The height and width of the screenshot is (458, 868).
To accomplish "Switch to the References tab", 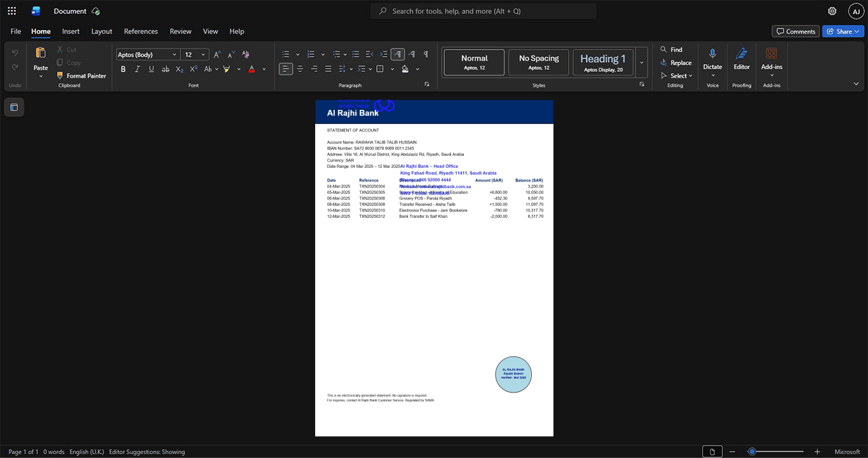I will click(140, 31).
